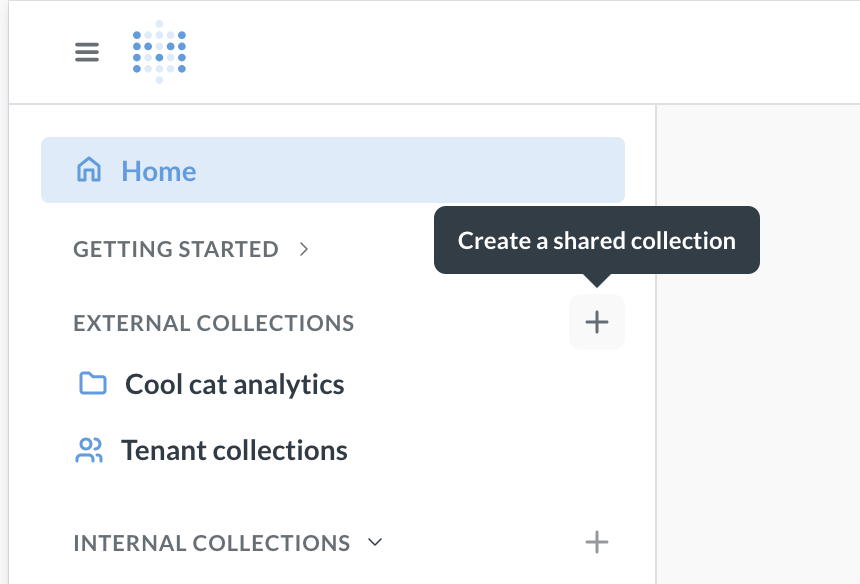Click the Getting Started label
Viewport: 860px width, 584px height.
(x=175, y=249)
